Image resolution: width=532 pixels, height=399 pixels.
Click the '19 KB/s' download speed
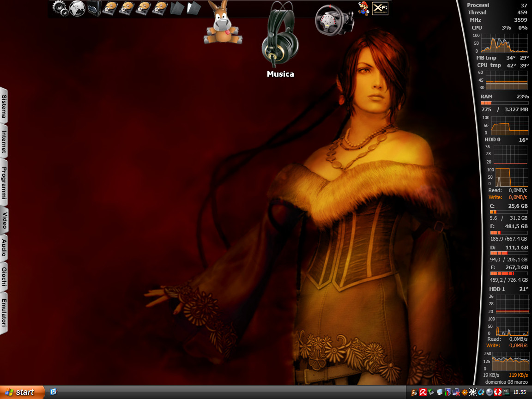coord(491,375)
